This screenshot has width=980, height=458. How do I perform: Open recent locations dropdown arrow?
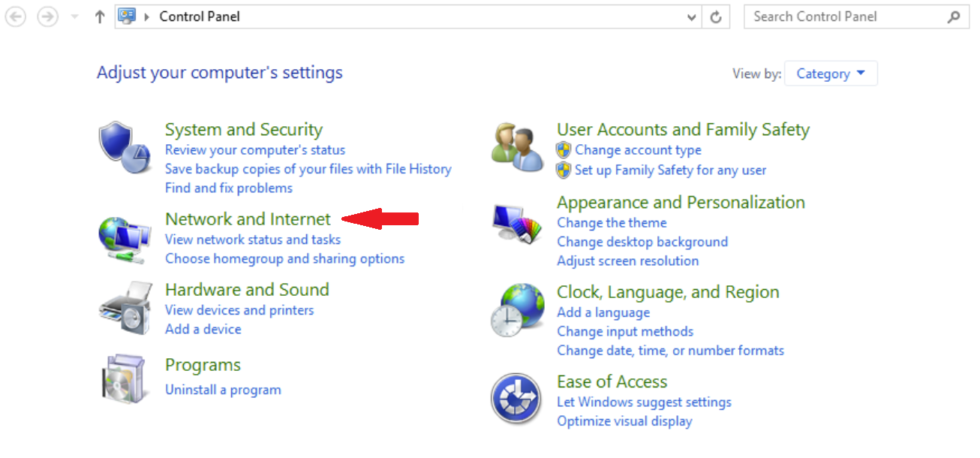pos(74,17)
